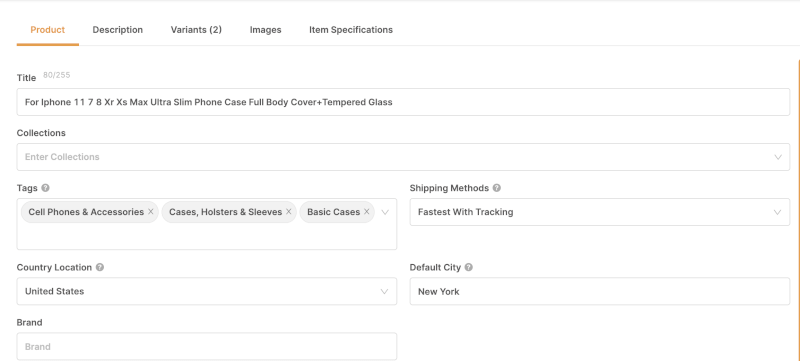Click the help icon next to Tags
Viewport: 800px width, 361px height.
pos(45,188)
